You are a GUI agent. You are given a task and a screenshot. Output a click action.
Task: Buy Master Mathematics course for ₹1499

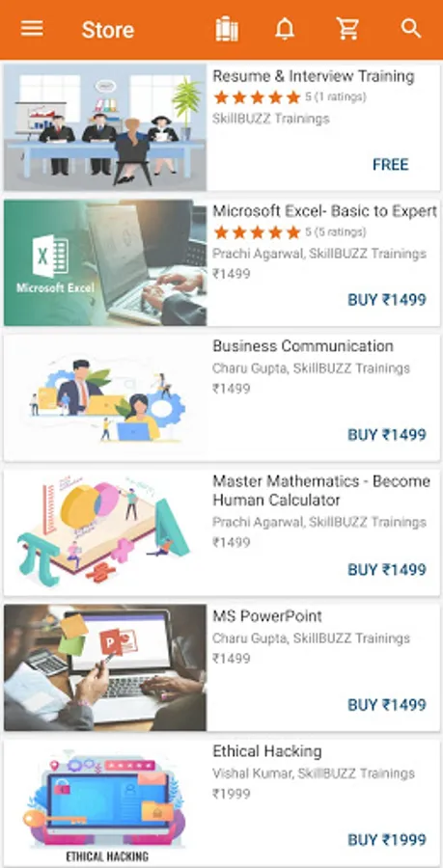[387, 570]
